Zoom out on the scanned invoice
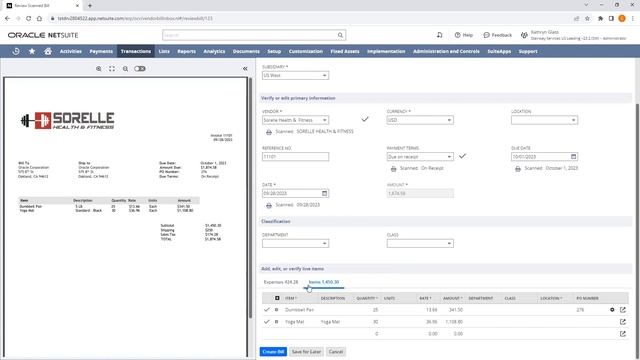This screenshot has width=640, height=360. click(125, 69)
